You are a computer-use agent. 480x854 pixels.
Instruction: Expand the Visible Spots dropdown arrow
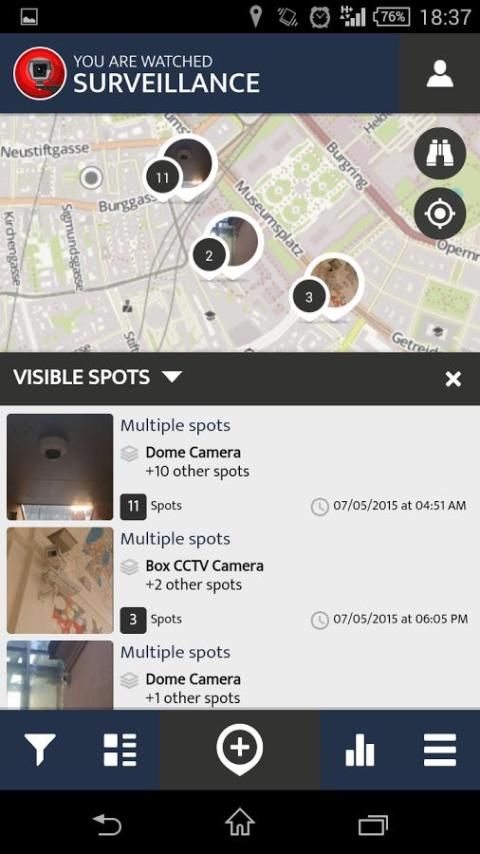pos(172,377)
